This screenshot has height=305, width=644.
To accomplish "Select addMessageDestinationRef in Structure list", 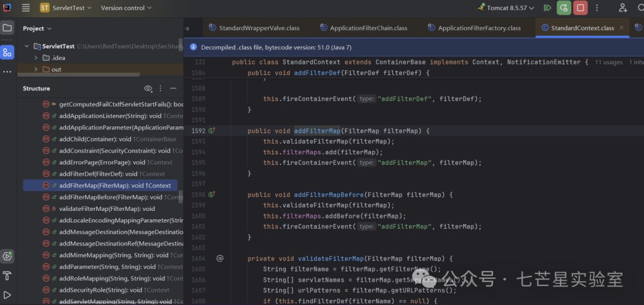I will pos(113,244).
